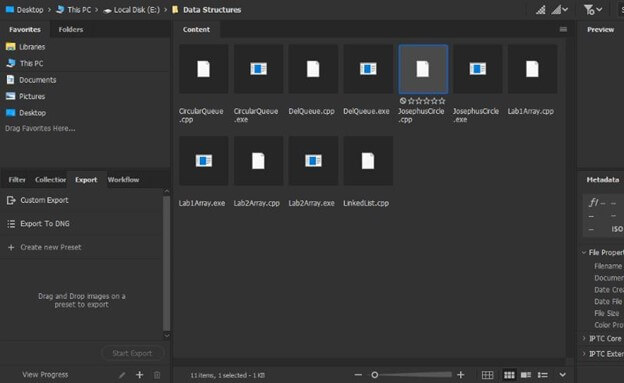The height and width of the screenshot is (383, 624).
Task: Expand the IPTC Core section
Action: (x=584, y=338)
